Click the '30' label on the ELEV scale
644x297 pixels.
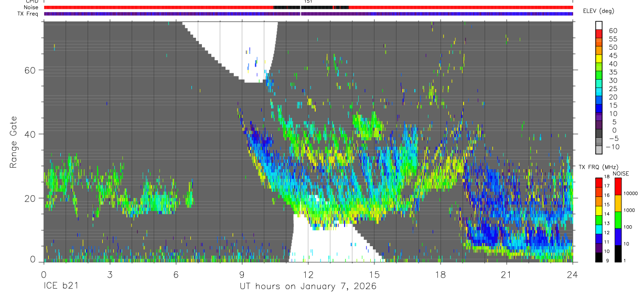(x=613, y=81)
